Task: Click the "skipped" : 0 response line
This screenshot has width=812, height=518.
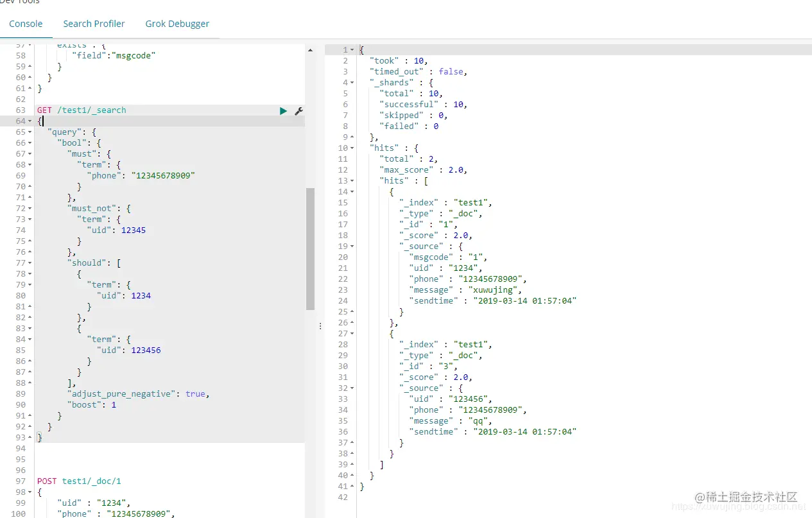Action: [413, 116]
